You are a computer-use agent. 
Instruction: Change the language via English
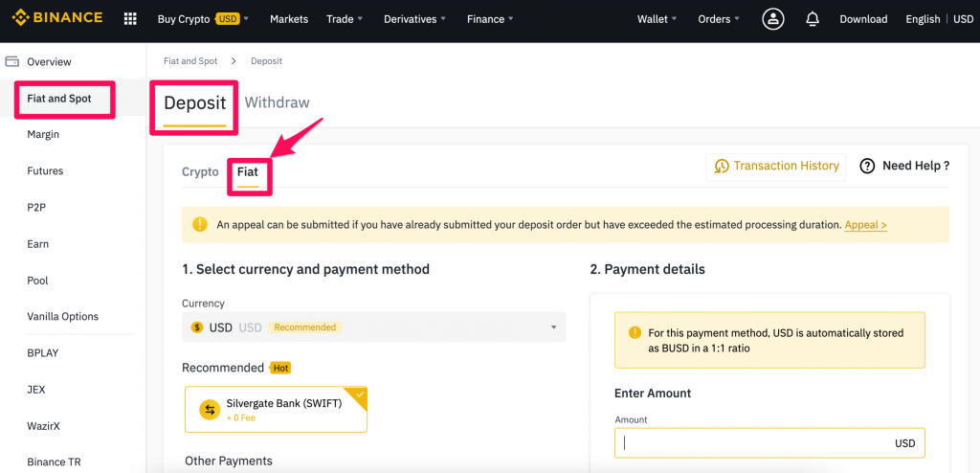[x=923, y=19]
